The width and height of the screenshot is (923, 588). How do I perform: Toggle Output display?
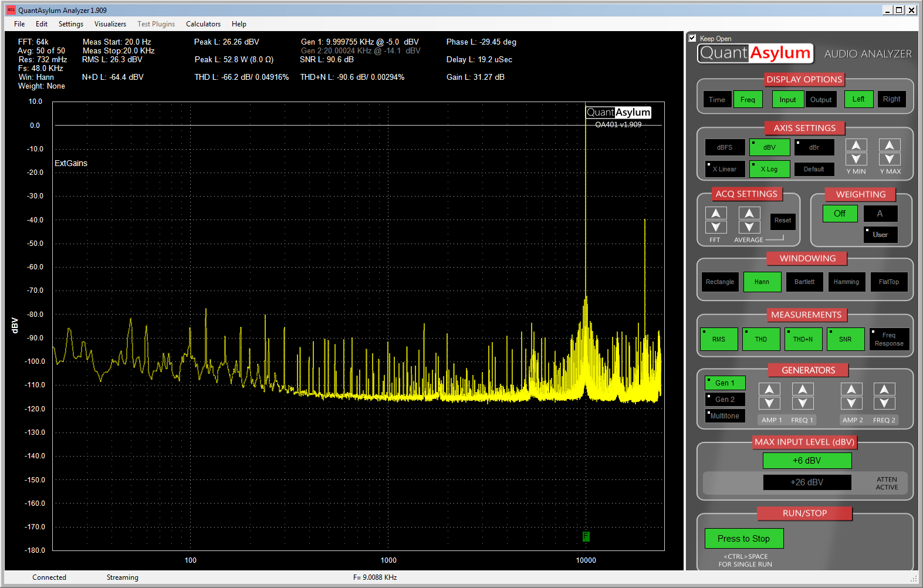tap(821, 100)
